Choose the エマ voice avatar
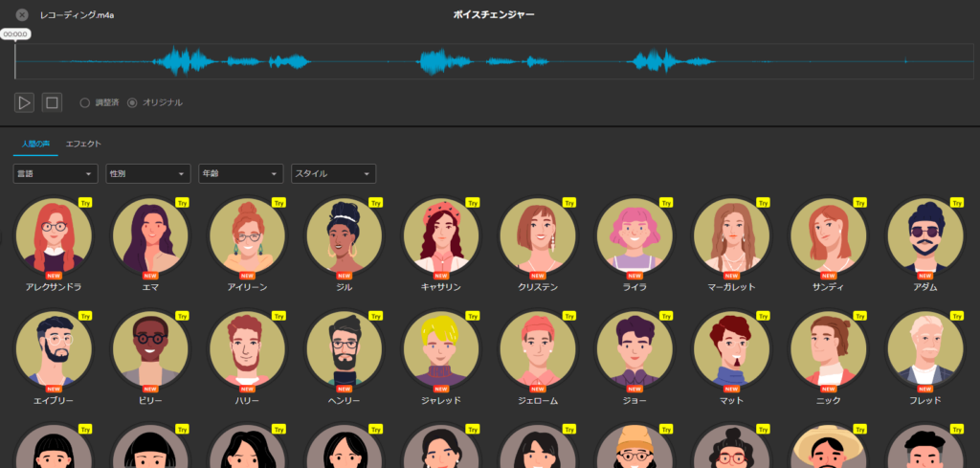 point(150,236)
